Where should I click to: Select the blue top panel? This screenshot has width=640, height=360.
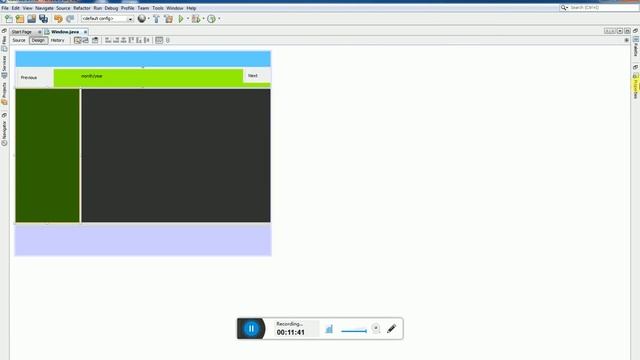coord(143,59)
